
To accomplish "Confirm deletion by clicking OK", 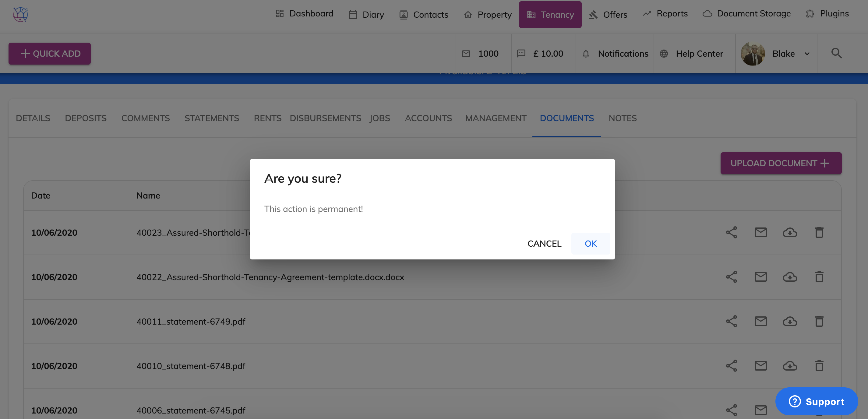I will tap(590, 244).
